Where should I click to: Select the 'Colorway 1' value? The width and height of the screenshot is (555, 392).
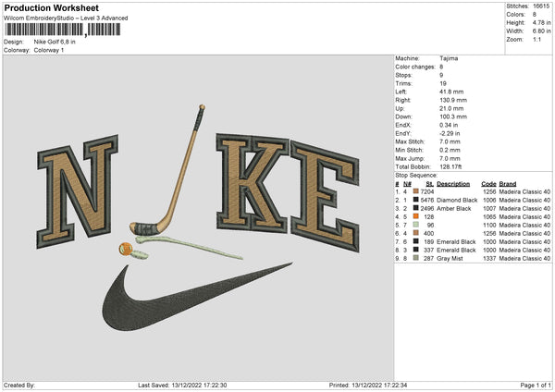coord(49,50)
